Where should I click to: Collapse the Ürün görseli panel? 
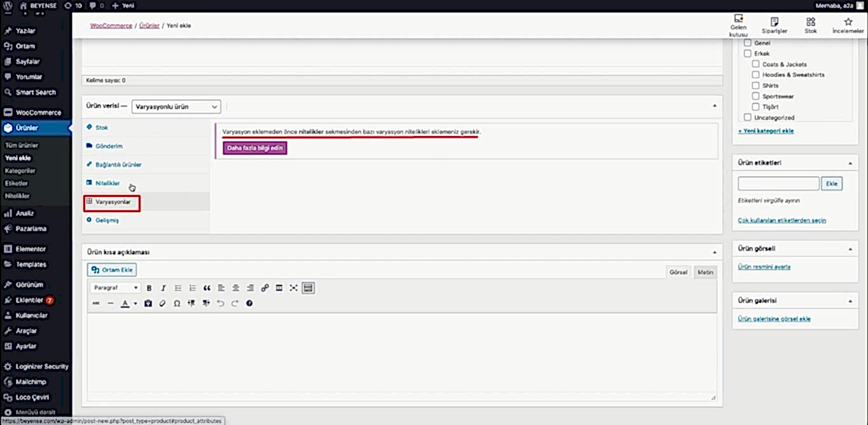850,249
